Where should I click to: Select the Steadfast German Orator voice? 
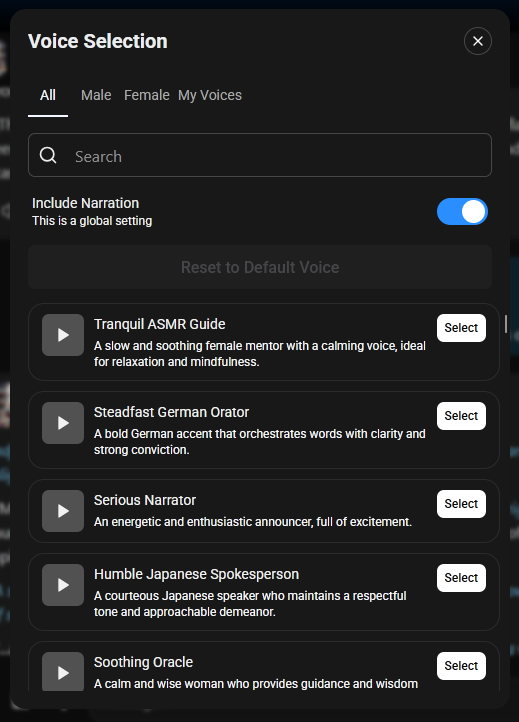[x=461, y=416]
